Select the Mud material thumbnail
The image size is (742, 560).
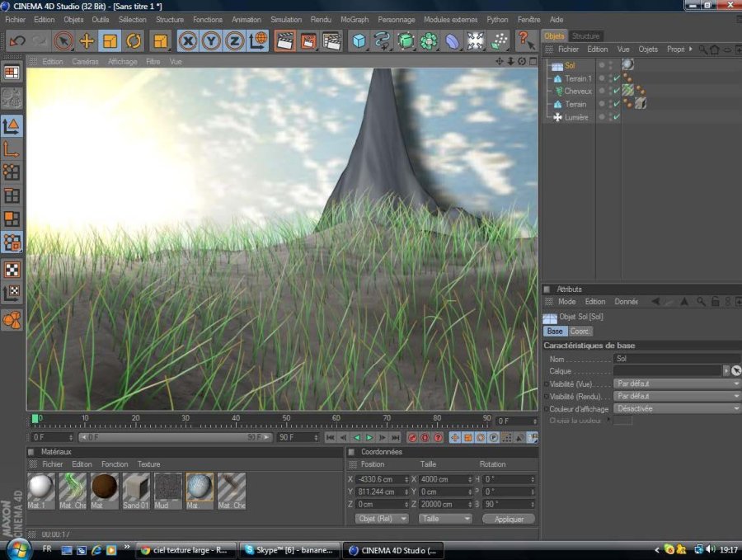click(168, 489)
